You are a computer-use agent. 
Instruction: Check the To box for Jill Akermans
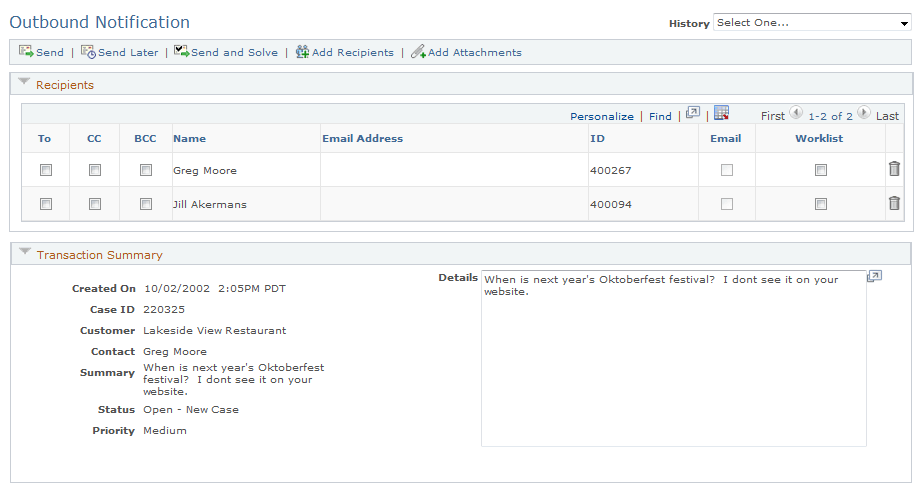(x=46, y=204)
